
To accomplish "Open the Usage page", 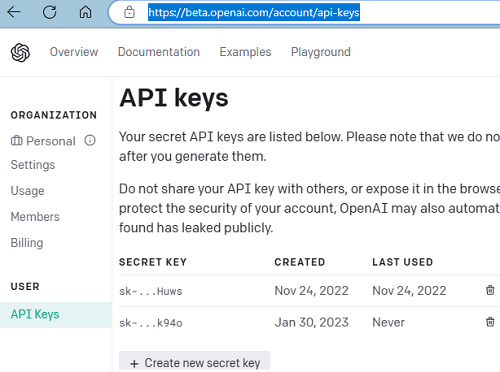I will click(27, 191).
